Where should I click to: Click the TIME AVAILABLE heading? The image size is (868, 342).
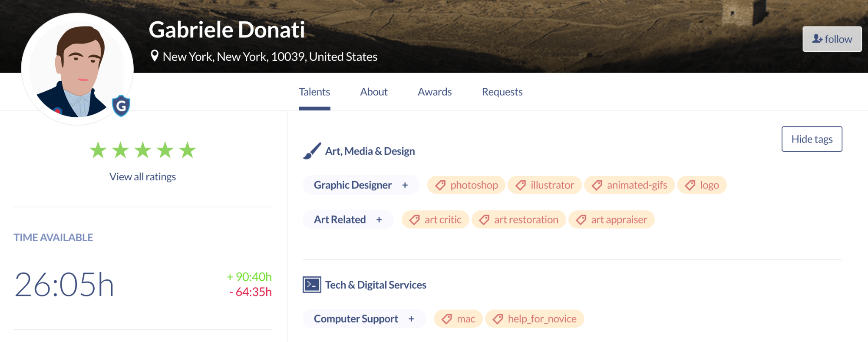click(53, 237)
